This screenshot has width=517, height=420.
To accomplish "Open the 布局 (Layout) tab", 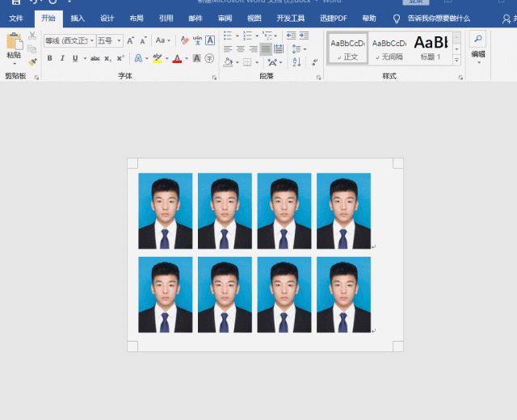I will pos(136,18).
